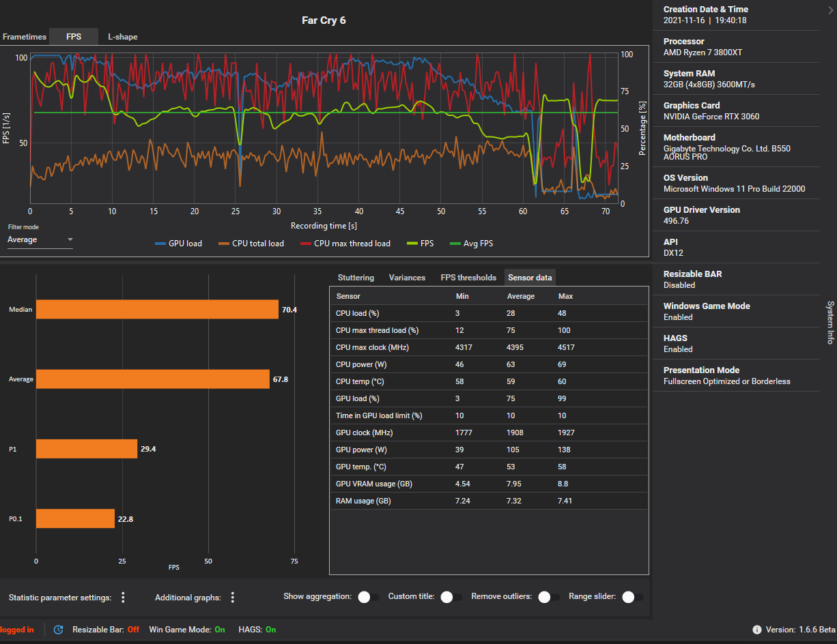The height and width of the screenshot is (644, 837).
Task: Click the logged in status text
Action: [x=16, y=630]
